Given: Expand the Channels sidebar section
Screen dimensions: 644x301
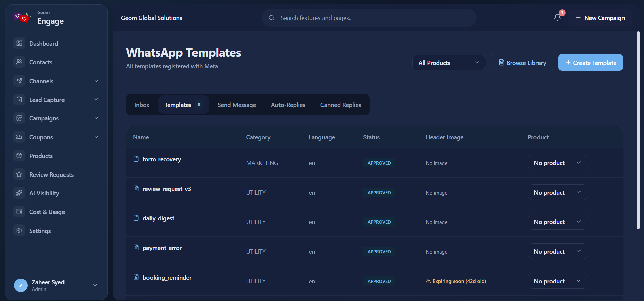Looking at the screenshot, I should click(56, 81).
